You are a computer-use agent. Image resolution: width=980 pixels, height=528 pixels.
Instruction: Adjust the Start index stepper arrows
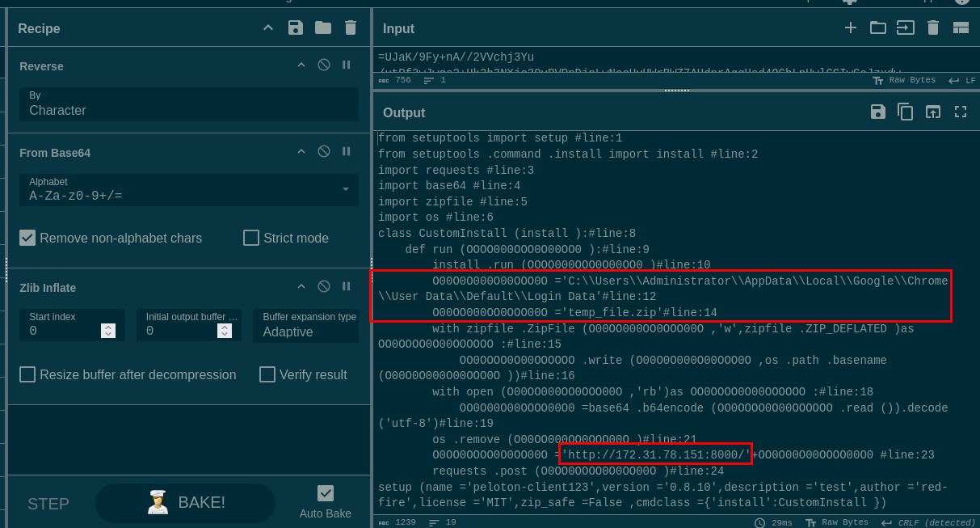tap(108, 331)
